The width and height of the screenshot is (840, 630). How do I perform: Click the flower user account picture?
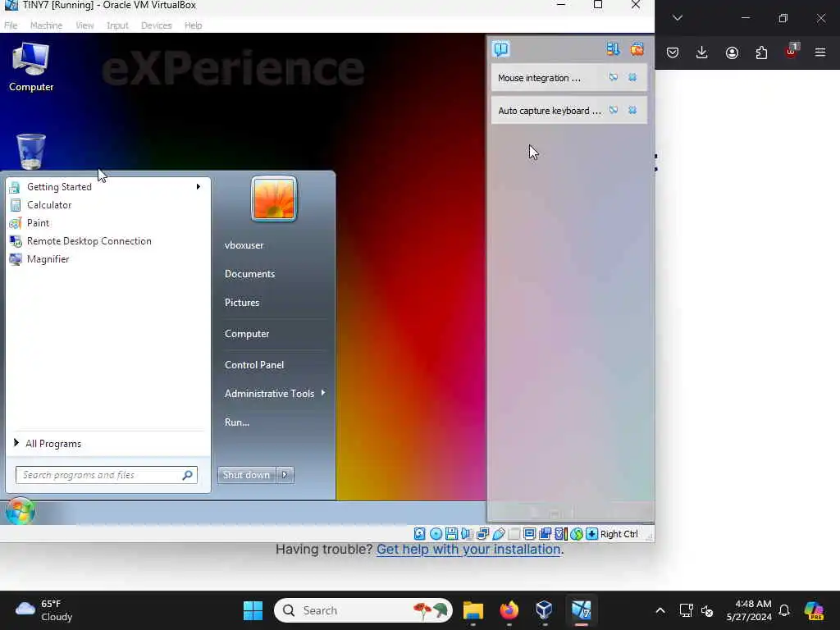point(274,199)
